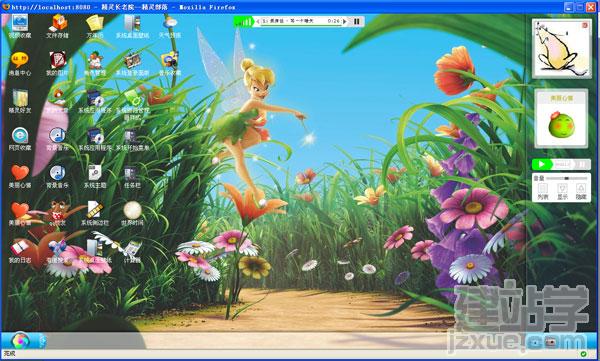This screenshot has width=600, height=361.
Task: Adjust the 音量 volume slider
Action: pyautogui.click(x=567, y=178)
